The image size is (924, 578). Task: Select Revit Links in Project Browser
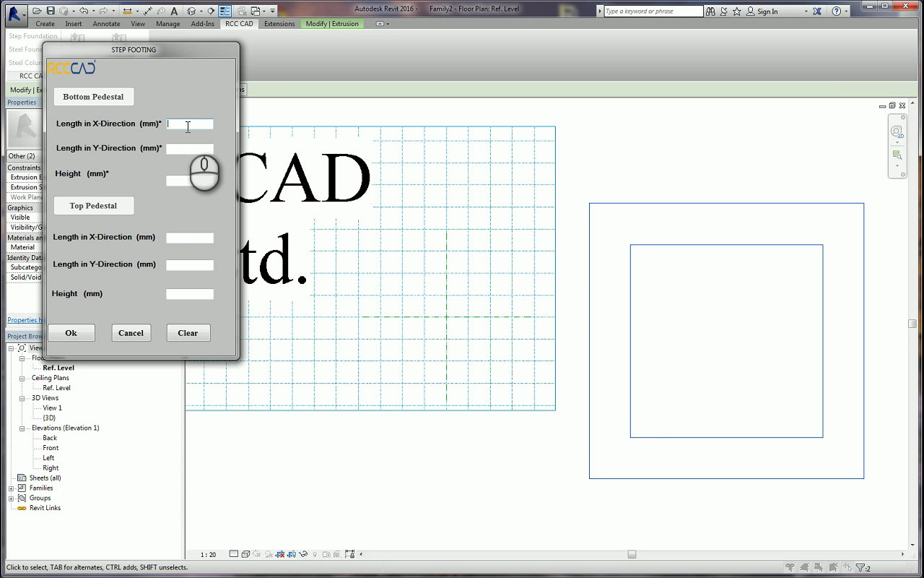tap(45, 508)
